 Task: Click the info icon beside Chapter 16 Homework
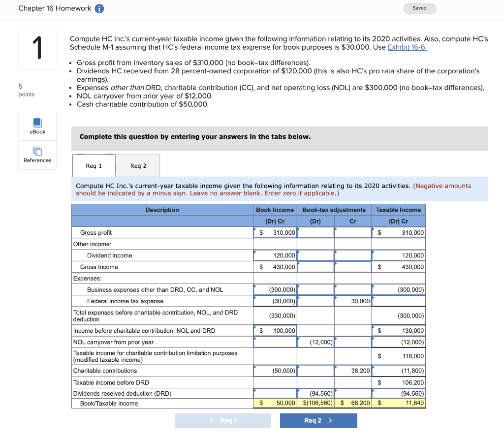pos(98,8)
